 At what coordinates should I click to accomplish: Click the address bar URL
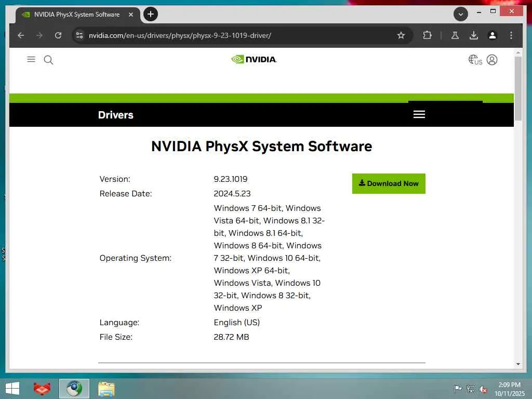click(180, 35)
